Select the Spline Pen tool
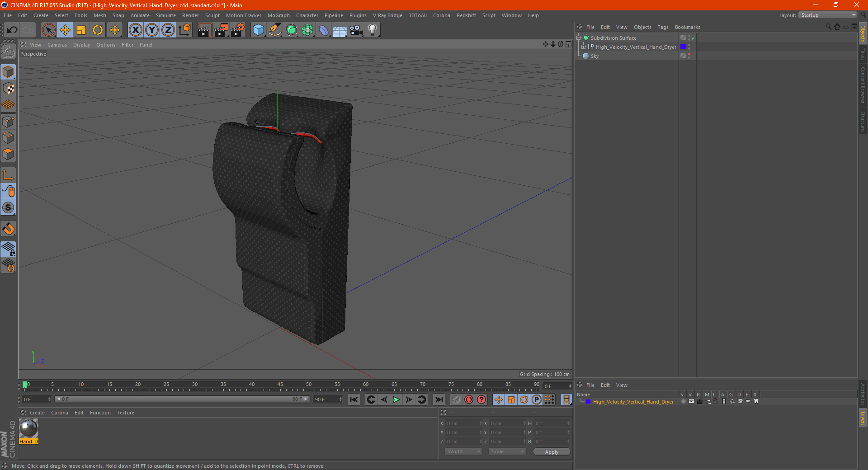The width and height of the screenshot is (868, 470). point(275,30)
